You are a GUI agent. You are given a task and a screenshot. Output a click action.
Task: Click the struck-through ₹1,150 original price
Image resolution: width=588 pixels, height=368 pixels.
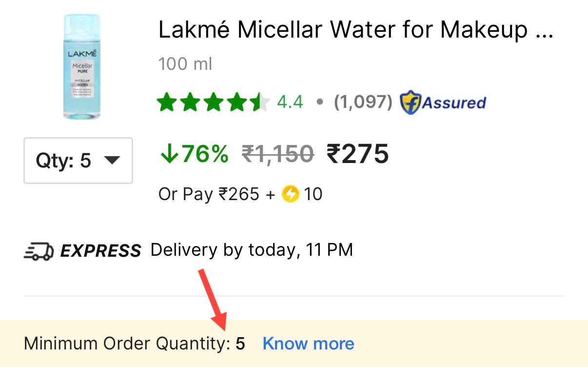[x=278, y=154]
